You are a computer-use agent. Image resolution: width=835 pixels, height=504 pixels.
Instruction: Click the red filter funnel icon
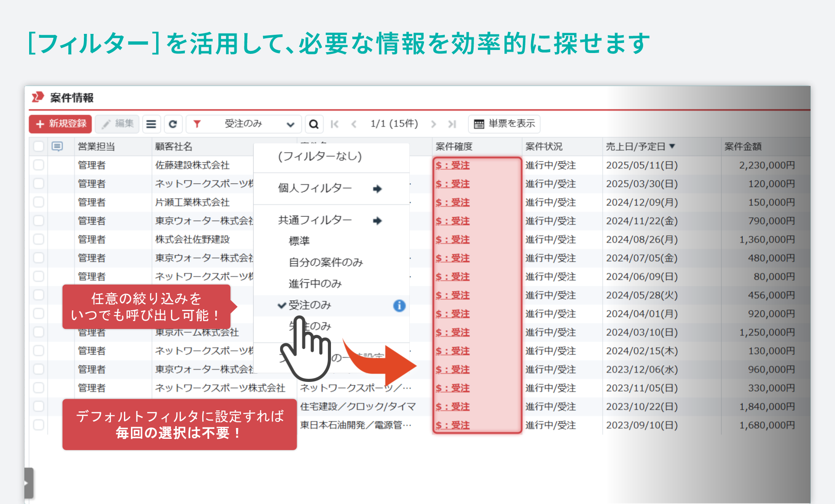click(197, 124)
